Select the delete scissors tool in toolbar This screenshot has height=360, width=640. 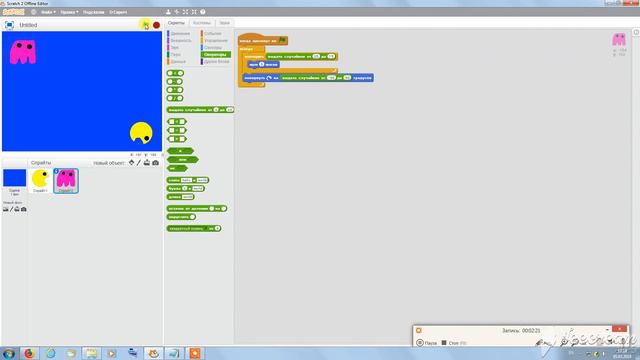[177, 12]
